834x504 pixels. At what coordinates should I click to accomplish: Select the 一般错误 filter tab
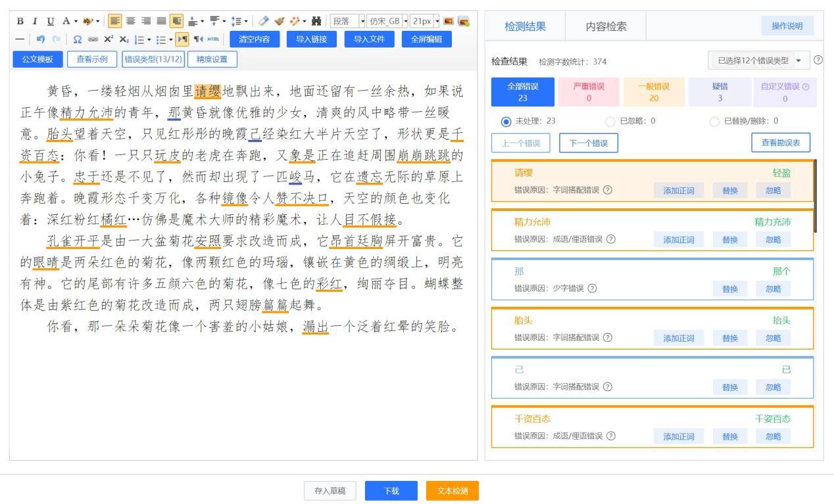[653, 92]
